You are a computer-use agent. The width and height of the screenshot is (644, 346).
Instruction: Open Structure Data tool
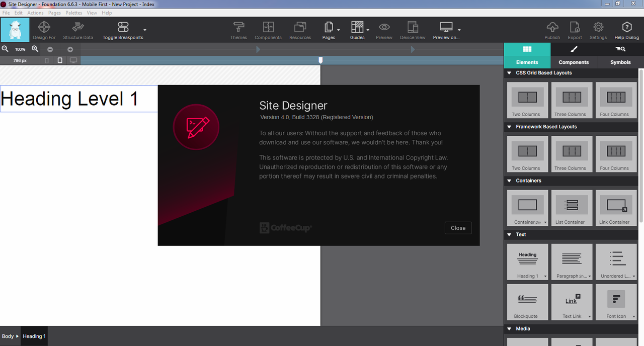pos(78,30)
